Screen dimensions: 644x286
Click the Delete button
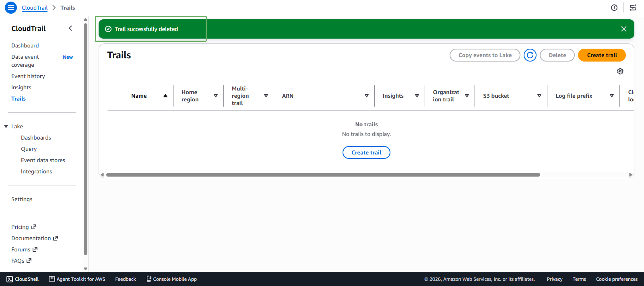557,55
